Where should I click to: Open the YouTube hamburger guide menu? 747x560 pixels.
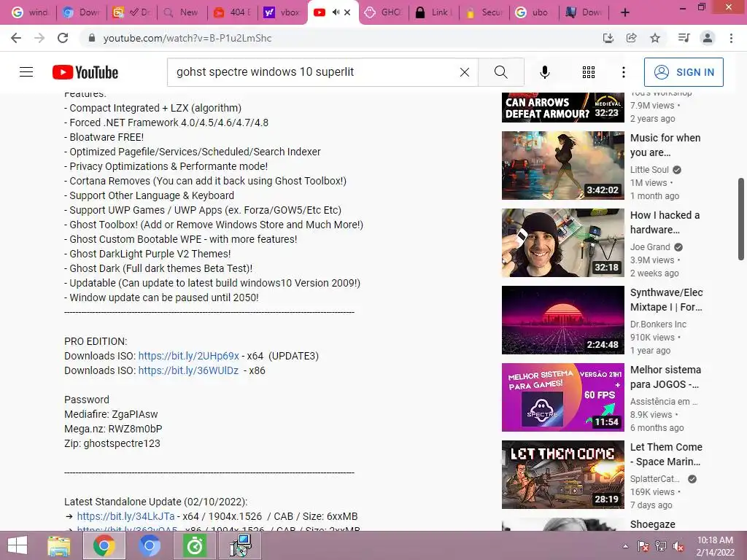(26, 72)
